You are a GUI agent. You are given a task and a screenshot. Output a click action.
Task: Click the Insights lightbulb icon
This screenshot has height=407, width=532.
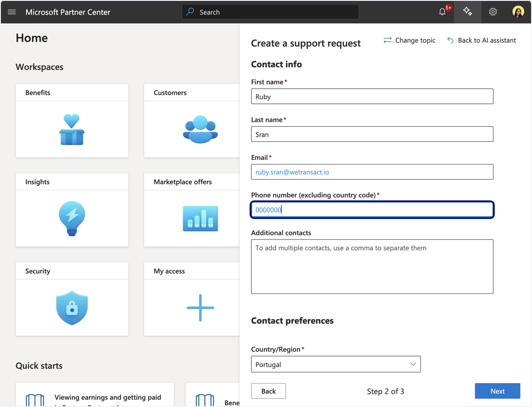click(72, 219)
